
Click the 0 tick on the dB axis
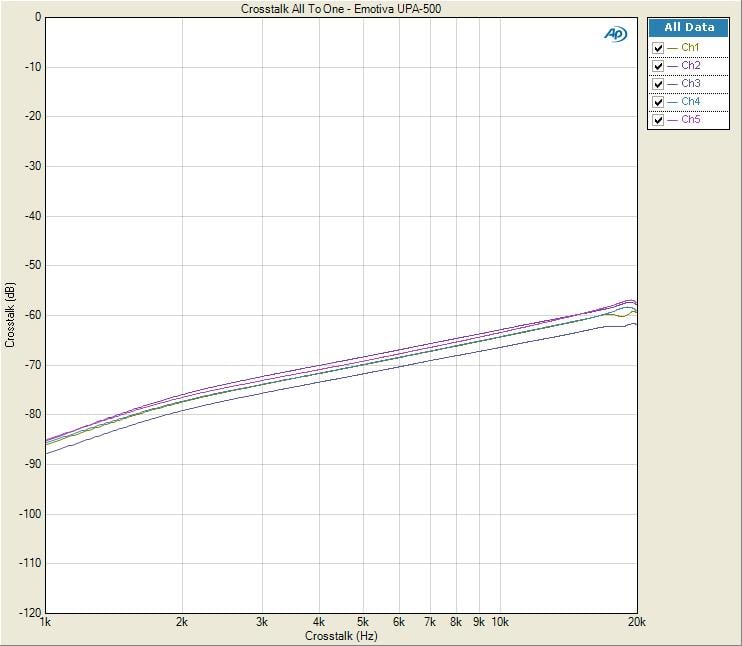(x=37, y=17)
